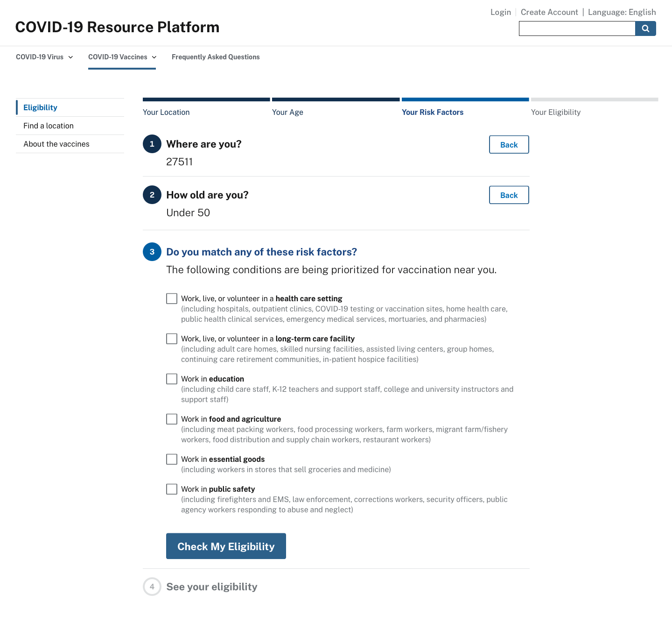
Task: Click the public safety label text
Action: [x=218, y=489]
